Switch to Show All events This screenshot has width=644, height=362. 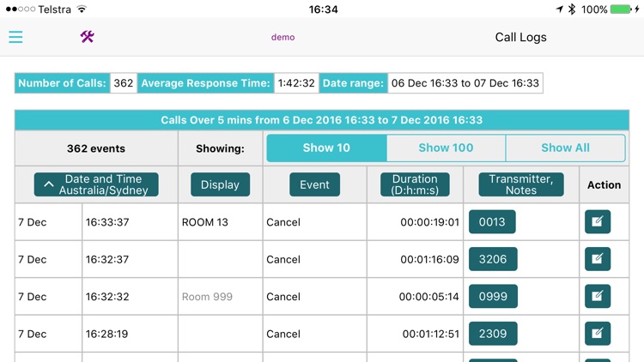pos(565,148)
